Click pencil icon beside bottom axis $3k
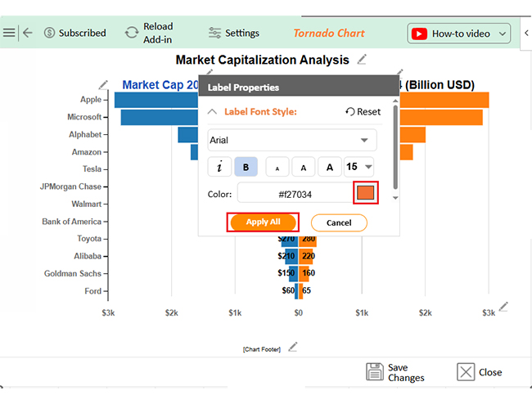The width and height of the screenshot is (532, 404). pyautogui.click(x=503, y=307)
